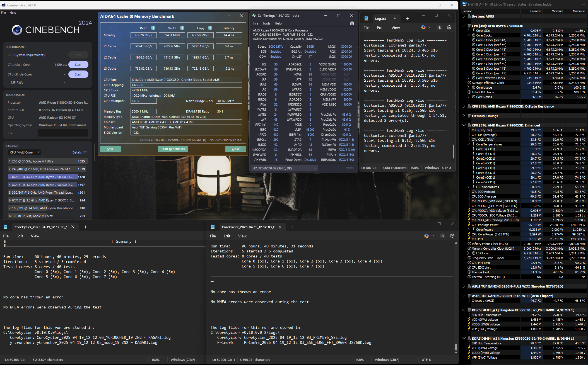Expand the Nuvoton NCT6701D sensor group
Image resolution: width=588 pixels, height=365 pixels.
click(x=464, y=286)
